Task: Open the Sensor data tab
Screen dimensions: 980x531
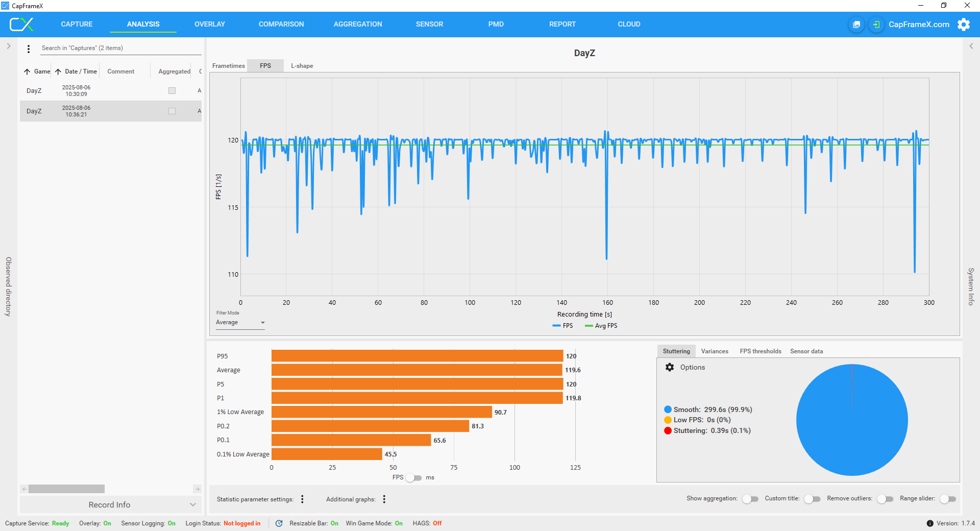Action: coord(806,351)
